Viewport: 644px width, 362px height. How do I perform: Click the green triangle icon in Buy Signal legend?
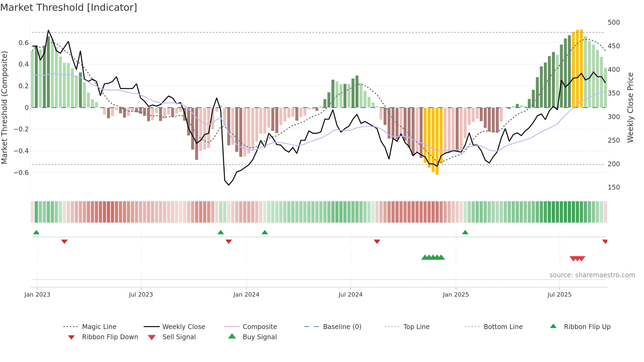232,336
